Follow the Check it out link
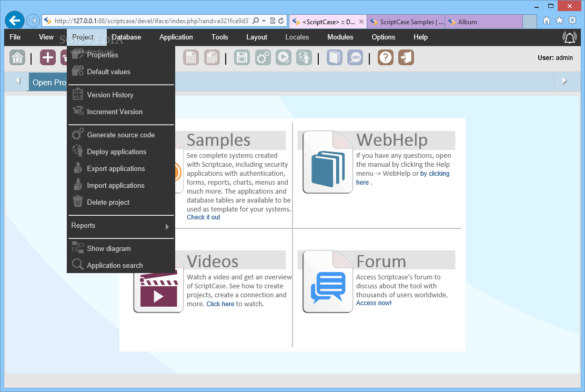 [x=204, y=217]
